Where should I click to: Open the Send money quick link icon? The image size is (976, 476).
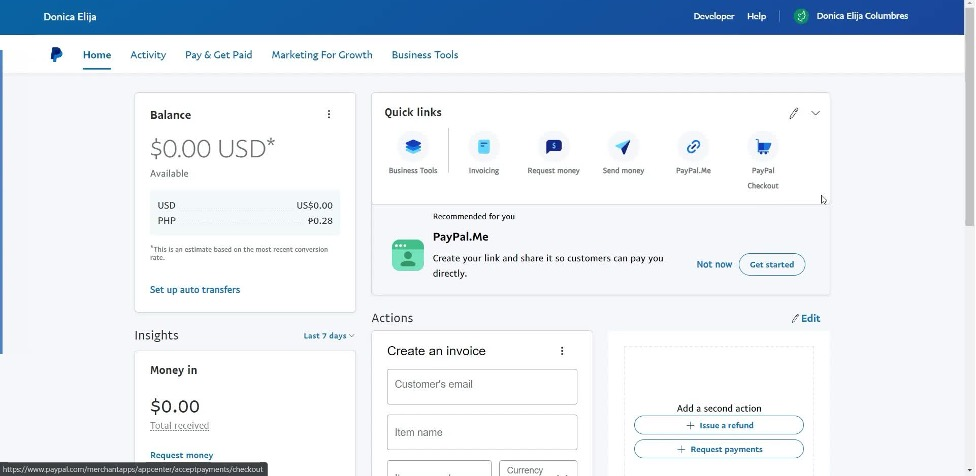click(623, 147)
